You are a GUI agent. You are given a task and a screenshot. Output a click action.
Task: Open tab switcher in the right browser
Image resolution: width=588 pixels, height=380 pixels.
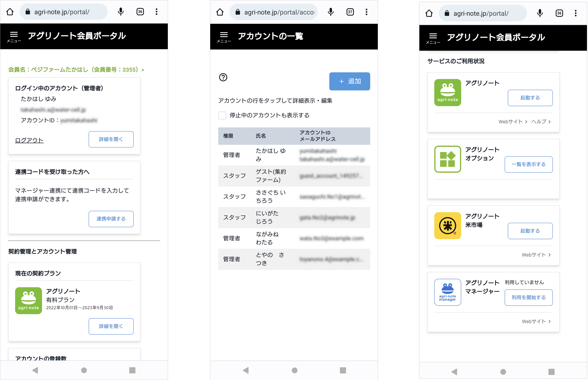coord(559,13)
